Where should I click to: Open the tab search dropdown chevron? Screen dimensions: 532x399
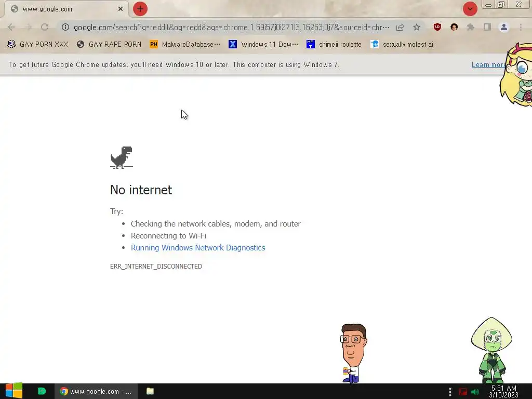(470, 9)
